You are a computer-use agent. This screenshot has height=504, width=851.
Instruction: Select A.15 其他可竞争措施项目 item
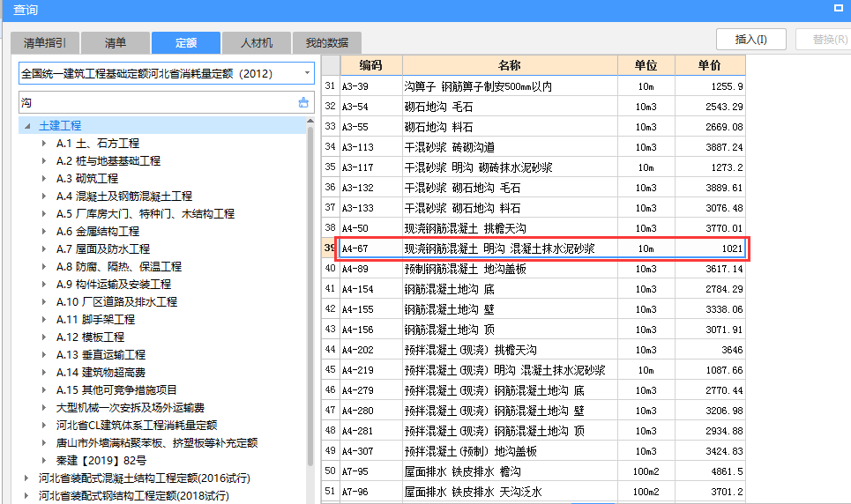coord(116,390)
